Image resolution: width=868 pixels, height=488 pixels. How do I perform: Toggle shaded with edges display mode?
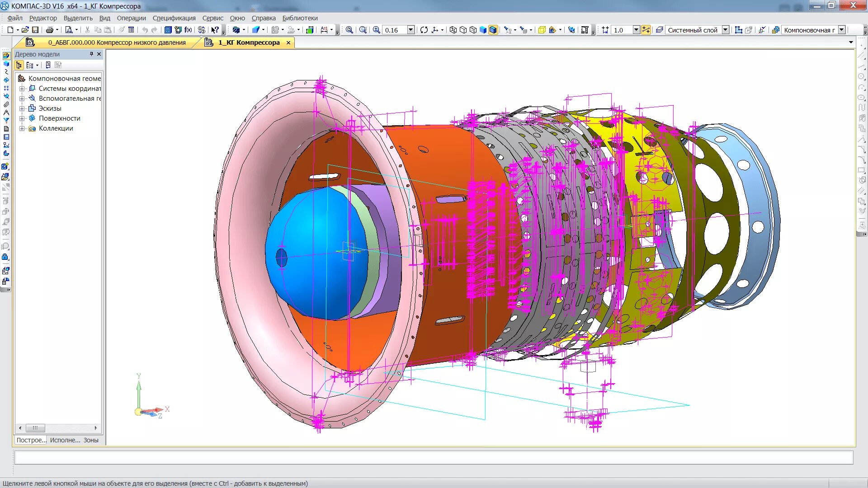[x=493, y=30]
